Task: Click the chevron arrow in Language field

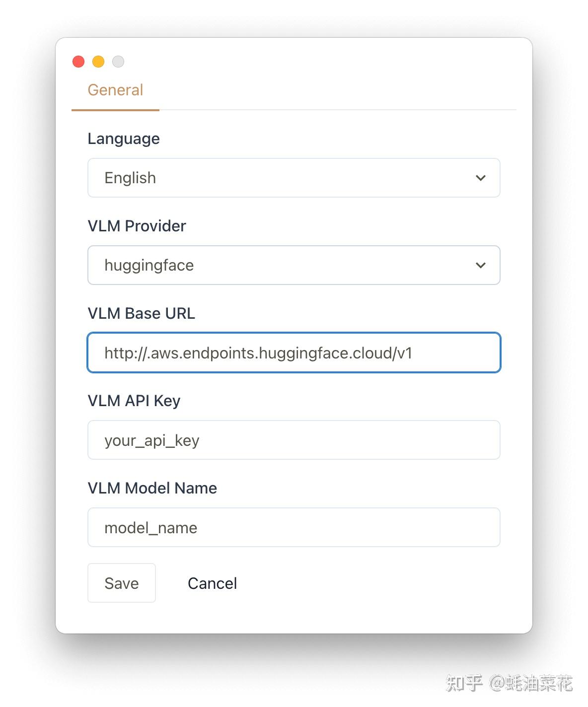Action: point(480,178)
